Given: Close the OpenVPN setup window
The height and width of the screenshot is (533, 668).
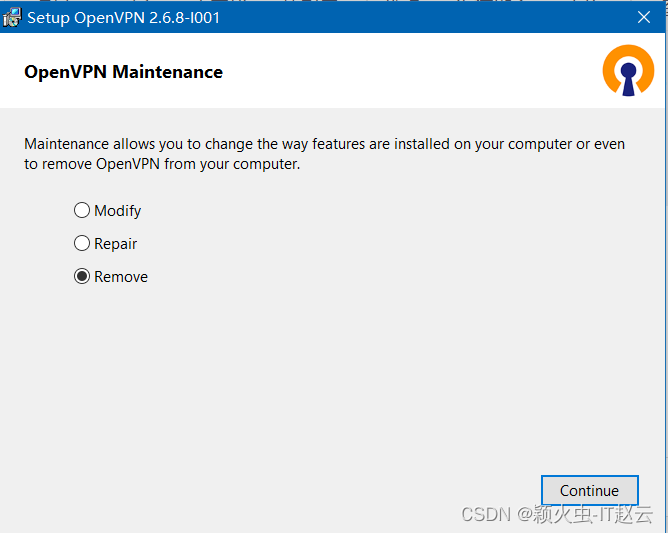Looking at the screenshot, I should (x=644, y=17).
